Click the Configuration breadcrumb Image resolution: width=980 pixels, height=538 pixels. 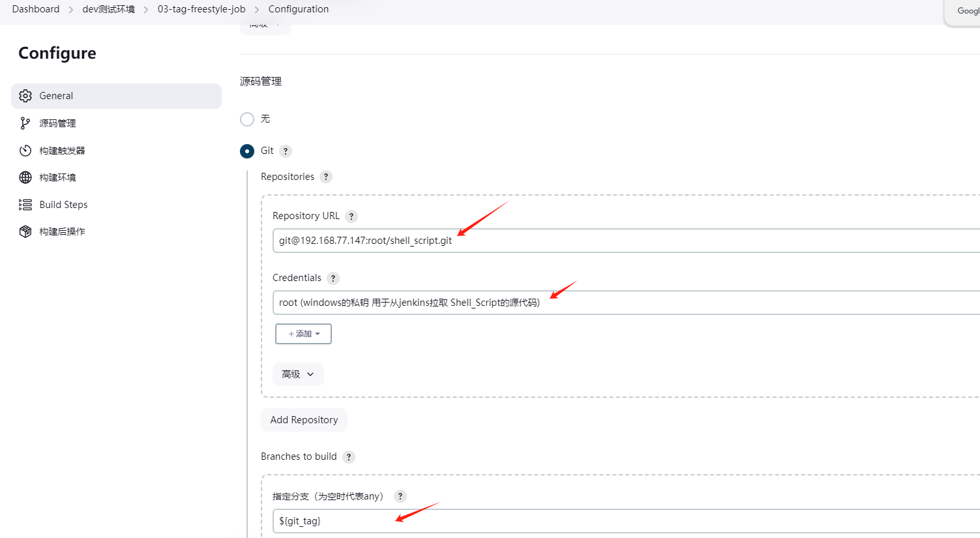299,9
